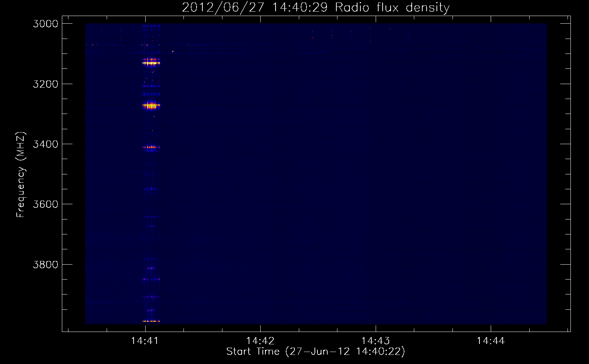589x364 pixels.
Task: Click the 'Frequency (MHZ)' axis title
Action: point(21,175)
